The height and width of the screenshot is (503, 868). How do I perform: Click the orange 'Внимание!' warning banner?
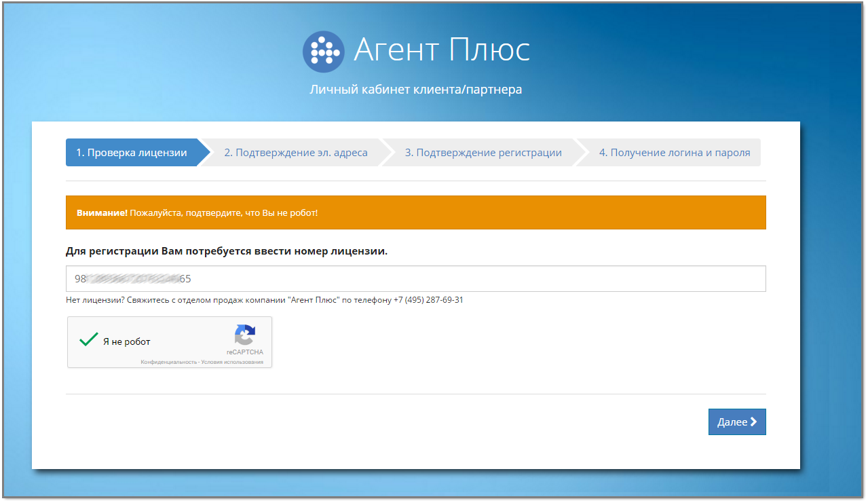416,212
